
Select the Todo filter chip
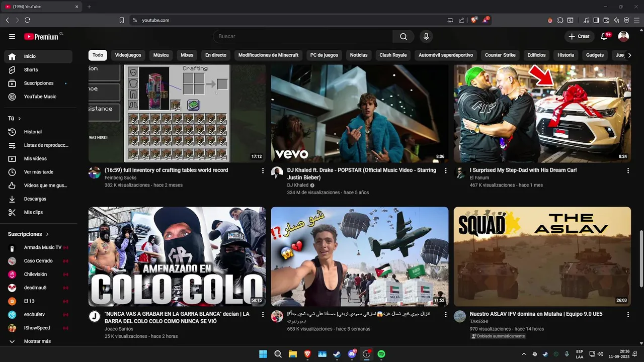98,55
